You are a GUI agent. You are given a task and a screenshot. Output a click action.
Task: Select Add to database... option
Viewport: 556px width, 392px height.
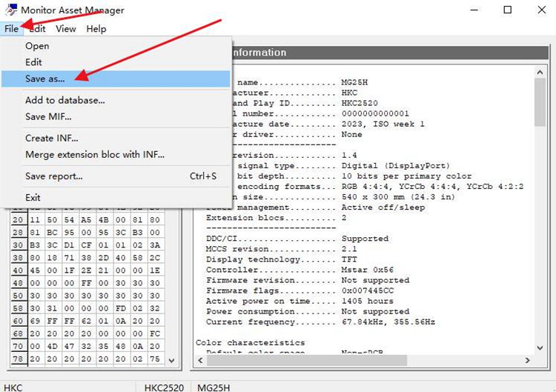[x=64, y=100]
